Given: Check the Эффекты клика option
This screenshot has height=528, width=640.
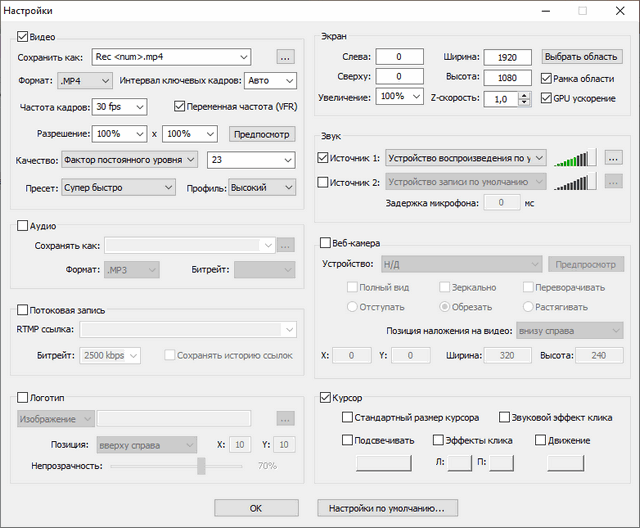Looking at the screenshot, I should [438, 440].
